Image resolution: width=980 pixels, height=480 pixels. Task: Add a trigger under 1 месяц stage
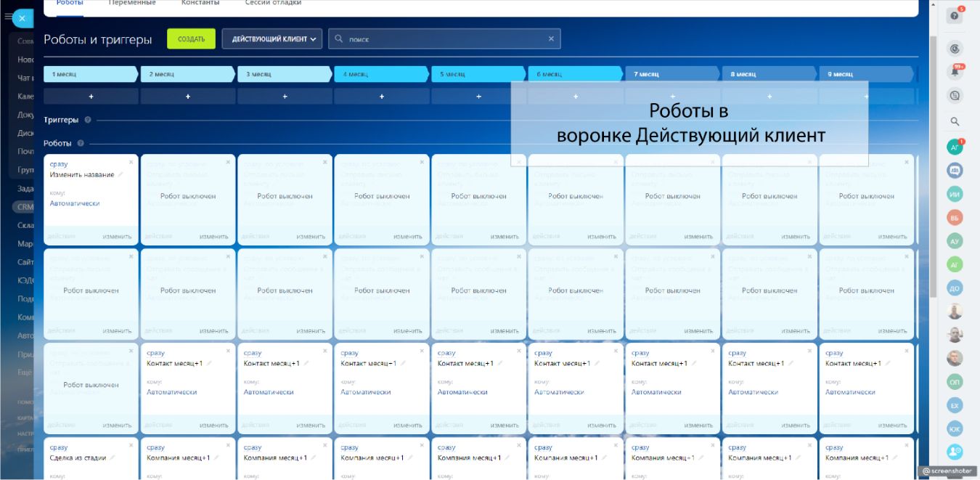91,96
